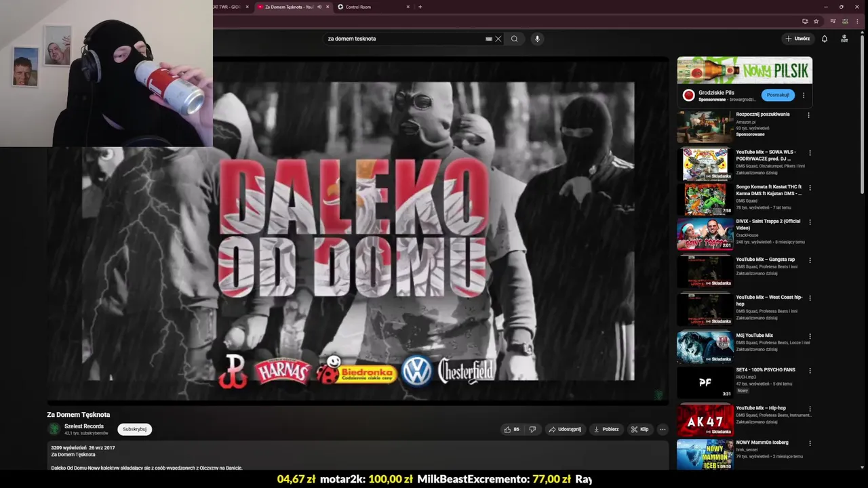Open the on-screen keyboard icon in search box
The width and height of the screenshot is (868, 488).
[x=489, y=39]
